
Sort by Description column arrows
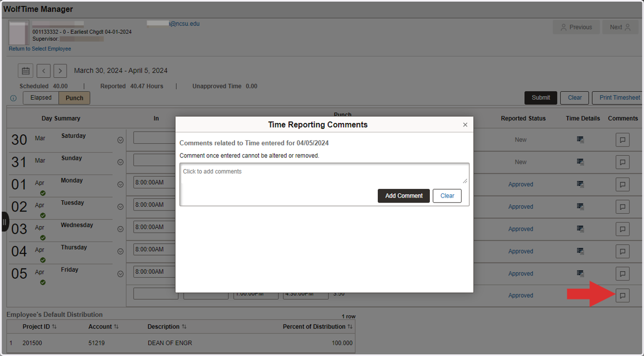184,326
